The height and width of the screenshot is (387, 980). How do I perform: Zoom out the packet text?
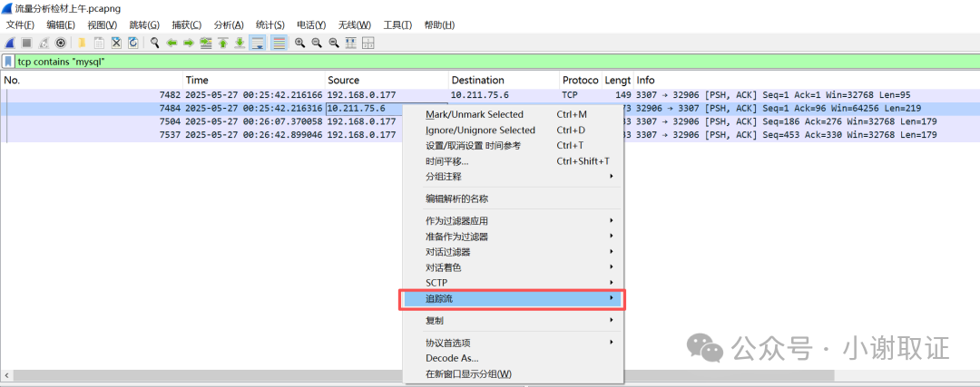[x=317, y=44]
